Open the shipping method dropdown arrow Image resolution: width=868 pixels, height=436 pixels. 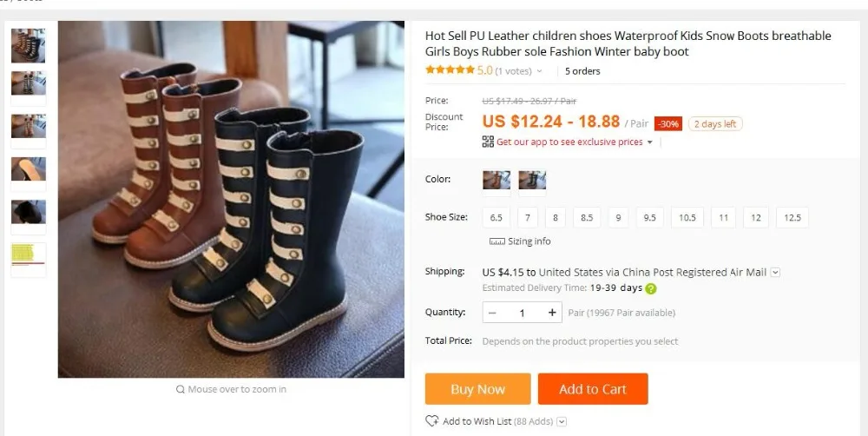[x=775, y=272]
